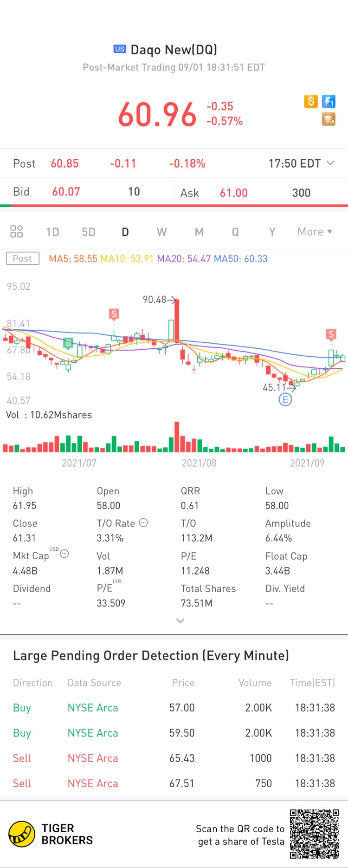Select the M monthly chart tab
348x868 pixels.
click(x=199, y=232)
